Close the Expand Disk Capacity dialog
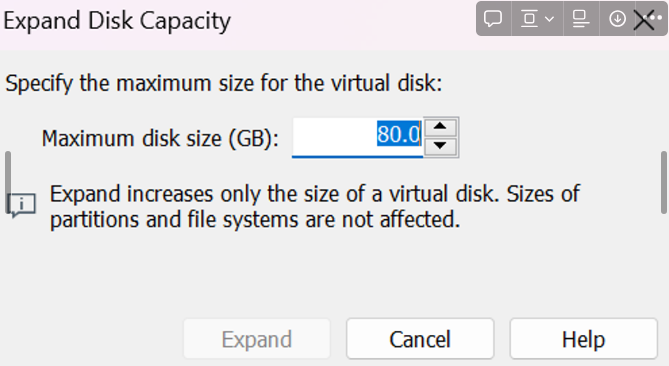 tap(643, 20)
